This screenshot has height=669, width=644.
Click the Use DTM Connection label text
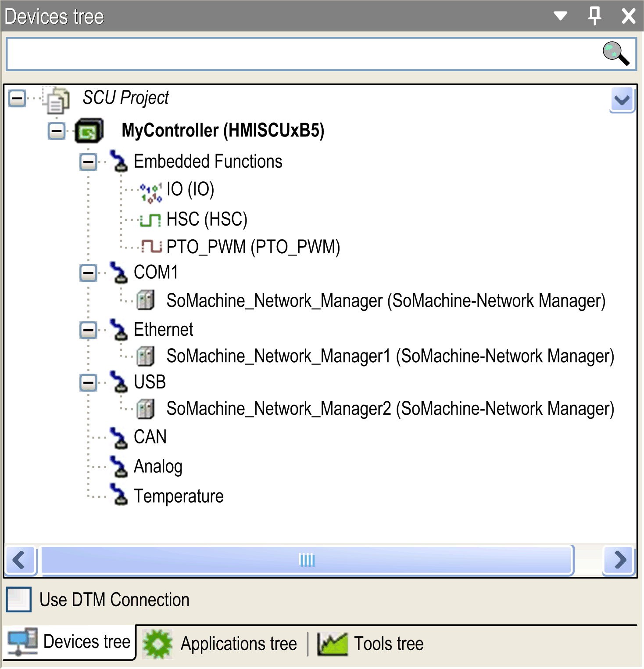click(114, 600)
